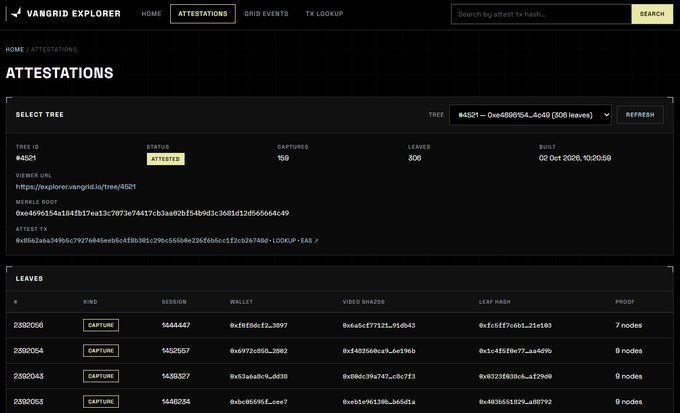Image resolution: width=680 pixels, height=413 pixels.
Task: Click leaf number 2392056
Action: 28,325
